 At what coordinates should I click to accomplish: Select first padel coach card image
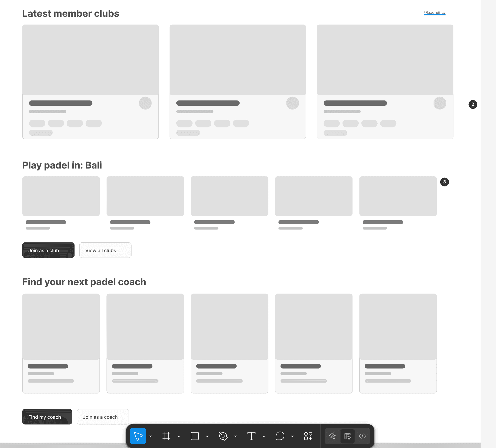pos(61,327)
